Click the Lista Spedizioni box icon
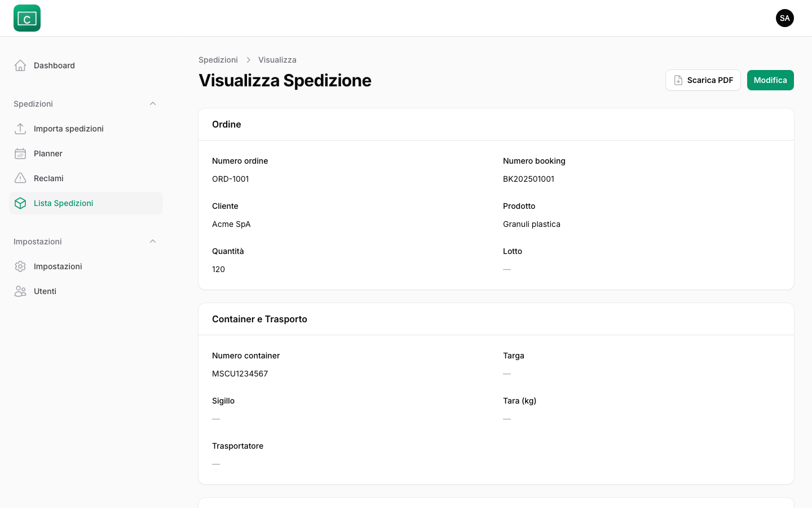This screenshot has width=812, height=508. click(20, 203)
